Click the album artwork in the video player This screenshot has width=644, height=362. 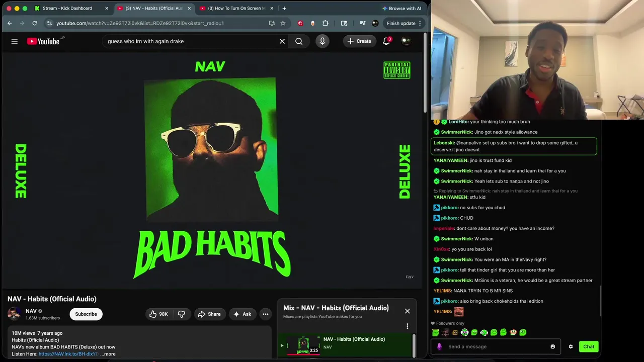point(211,149)
